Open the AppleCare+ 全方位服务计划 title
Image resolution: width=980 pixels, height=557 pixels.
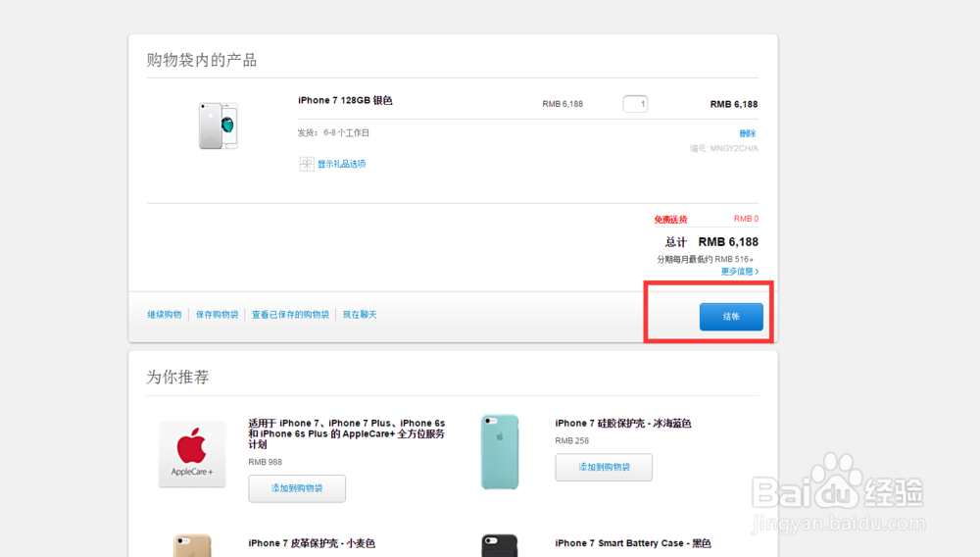pyautogui.click(x=347, y=433)
